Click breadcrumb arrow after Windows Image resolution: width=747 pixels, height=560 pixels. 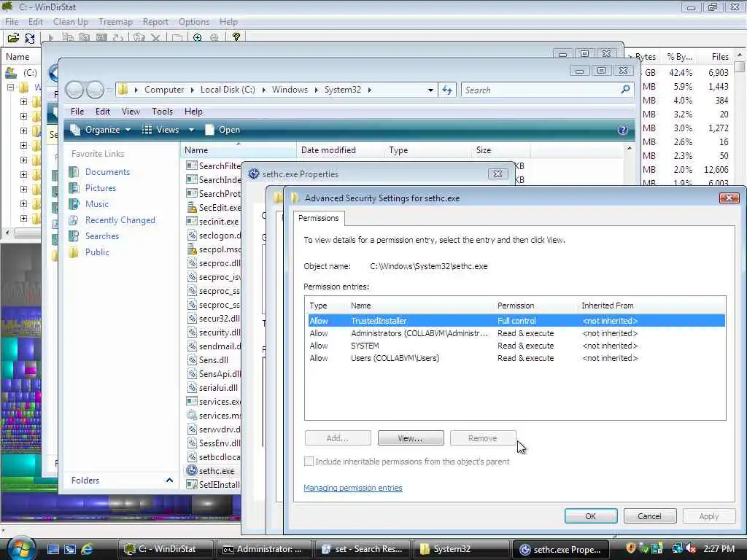pos(316,90)
